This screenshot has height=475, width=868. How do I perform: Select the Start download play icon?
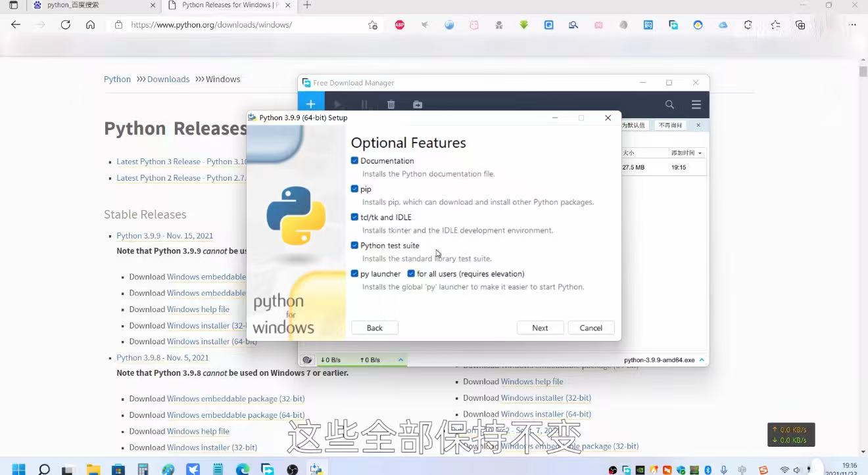pos(337,104)
